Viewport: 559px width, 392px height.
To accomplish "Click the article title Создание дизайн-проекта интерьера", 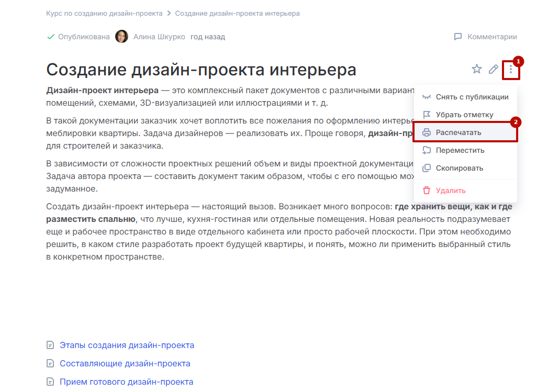I will pos(201,70).
